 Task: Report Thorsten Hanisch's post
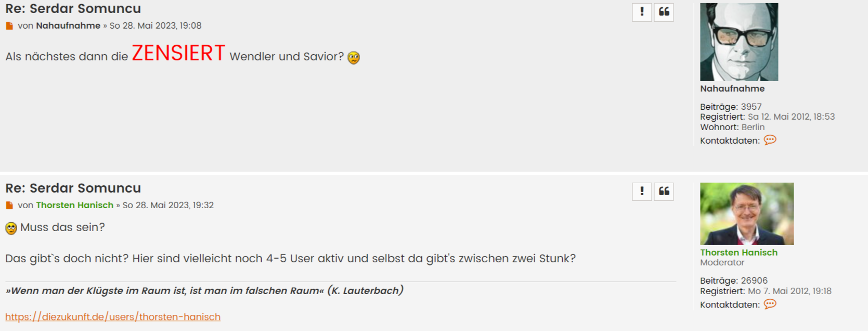tap(642, 192)
